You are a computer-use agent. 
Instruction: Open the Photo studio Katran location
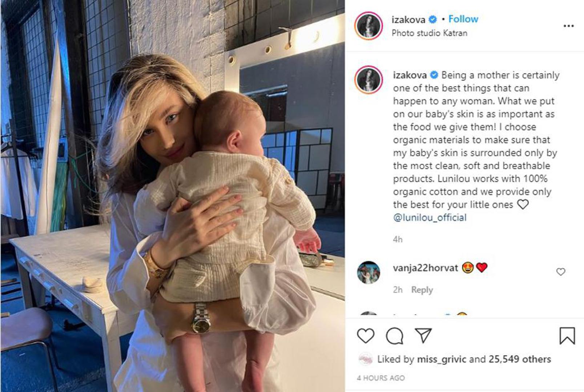click(430, 33)
